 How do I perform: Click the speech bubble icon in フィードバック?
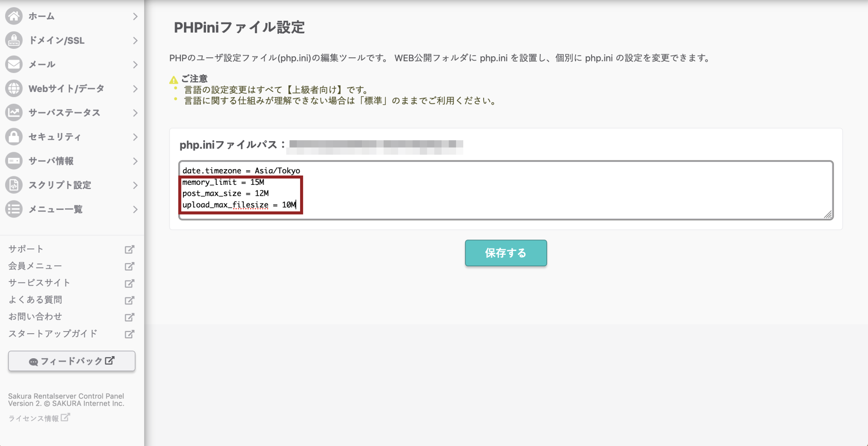coord(34,361)
